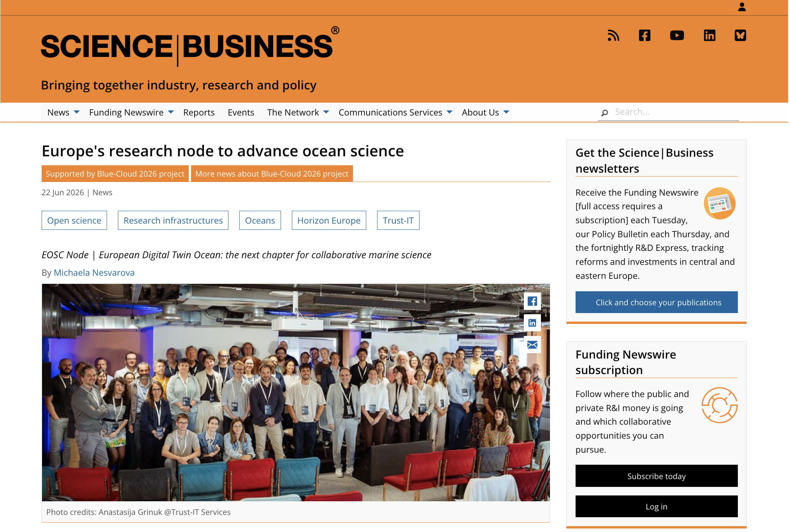Select the Trust-IT tag
Screen dimensions: 790x532
(x=398, y=220)
